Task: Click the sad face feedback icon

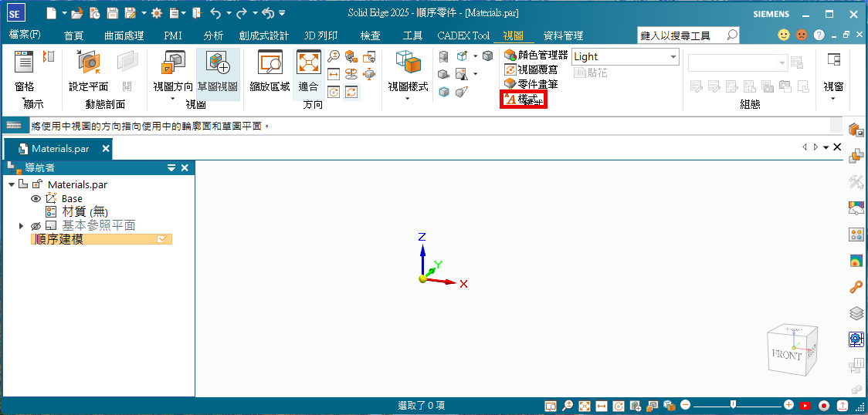Action: click(802, 35)
